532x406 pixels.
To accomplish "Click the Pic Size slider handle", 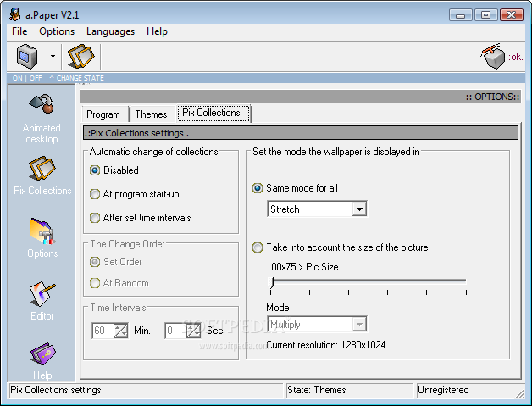I will [272, 282].
